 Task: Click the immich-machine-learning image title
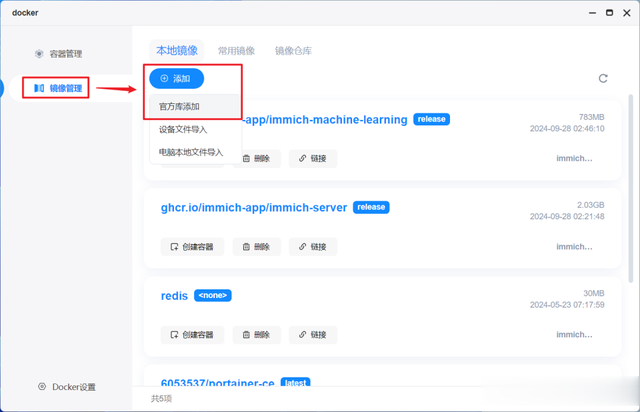tap(325, 120)
